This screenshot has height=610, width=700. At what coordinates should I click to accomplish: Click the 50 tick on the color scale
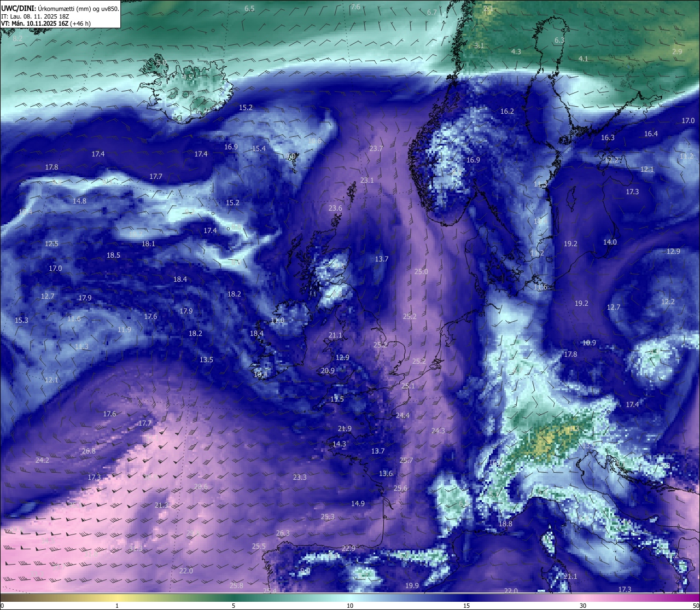pyautogui.click(x=696, y=606)
